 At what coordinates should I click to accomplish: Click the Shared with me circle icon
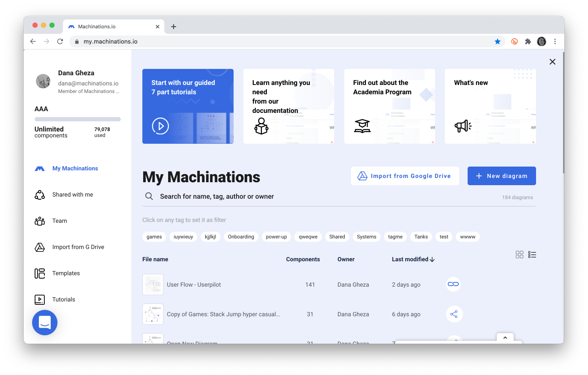(40, 195)
